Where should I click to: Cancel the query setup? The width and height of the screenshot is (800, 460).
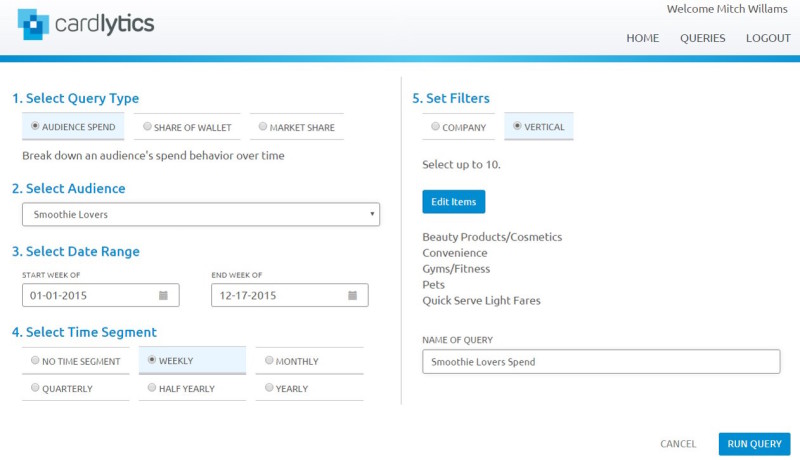(678, 444)
